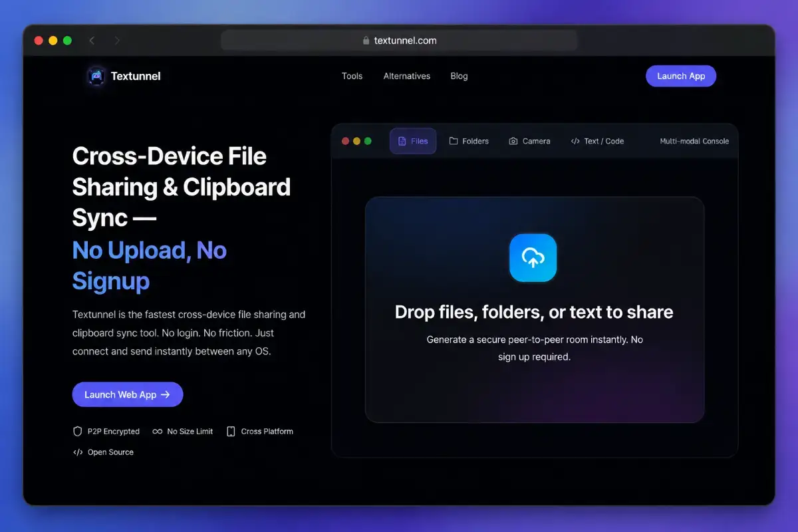
Task: Minimize the browser with the yellow button
Action: click(x=53, y=41)
